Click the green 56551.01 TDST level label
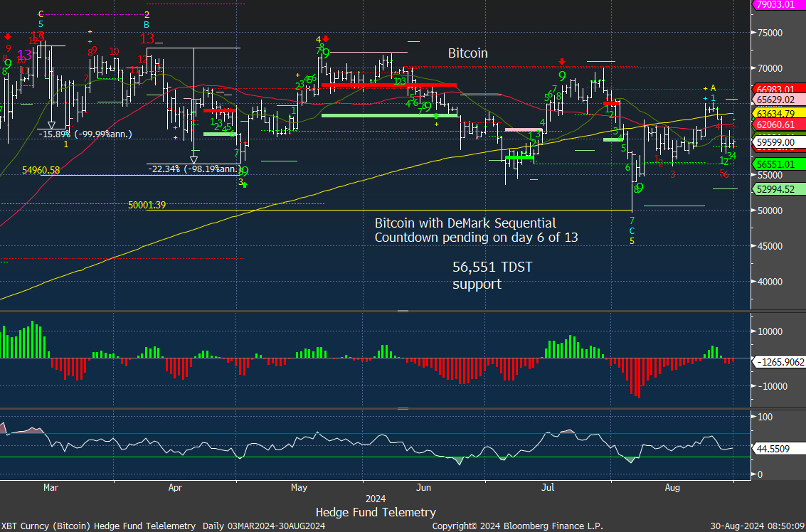 point(779,164)
